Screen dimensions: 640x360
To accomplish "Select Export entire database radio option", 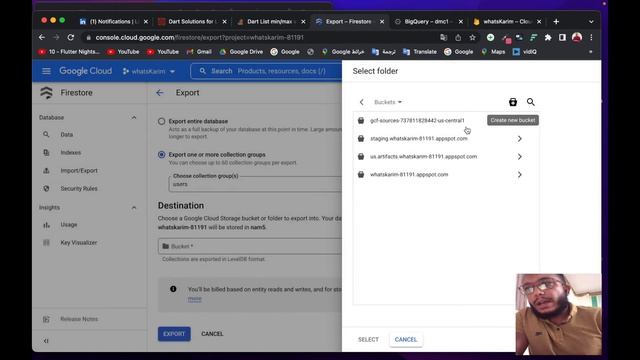I will coord(162,121).
